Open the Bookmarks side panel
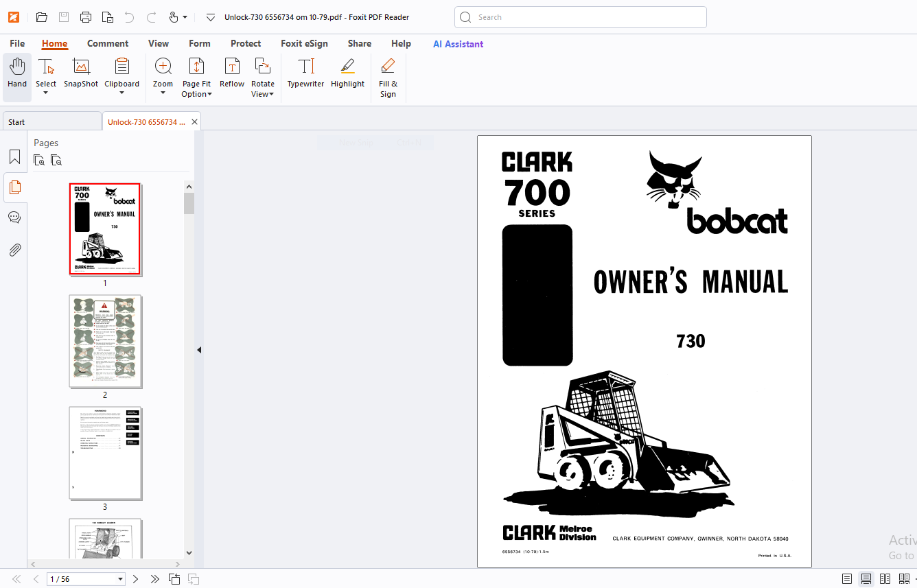 14,157
